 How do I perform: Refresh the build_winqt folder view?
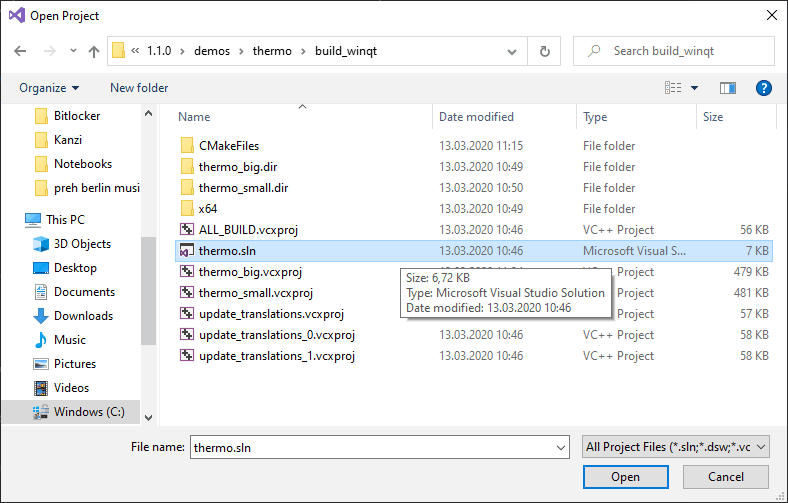coord(544,51)
